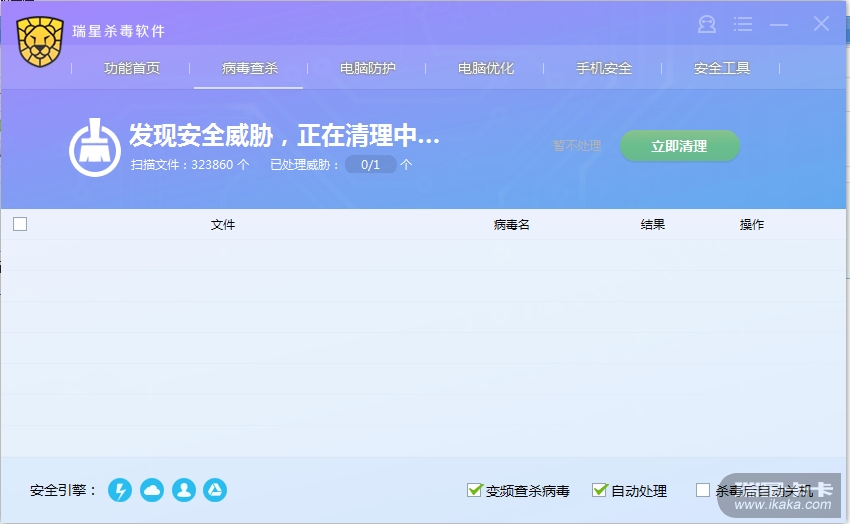Screen dimensions: 850x524
Task: Click the lightning bolt security engine icon
Action: pyautogui.click(x=120, y=490)
